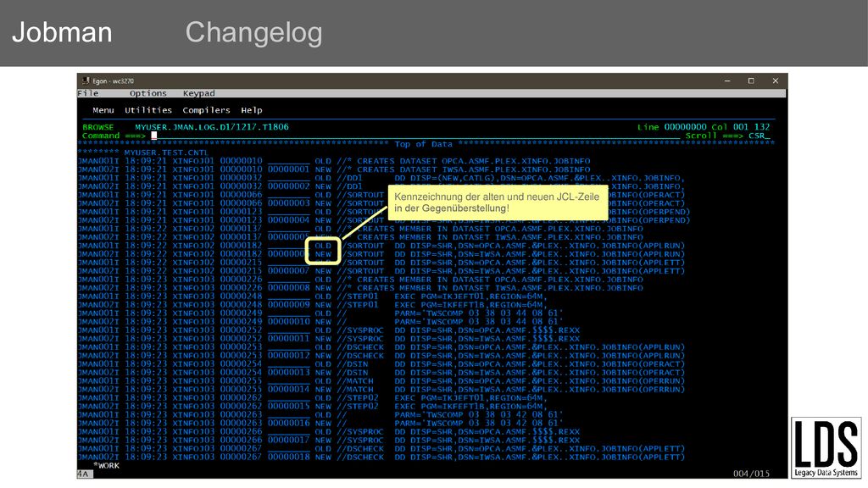Open Compilers in ISPF action bar
This screenshot has width=868, height=488.
pyautogui.click(x=207, y=110)
